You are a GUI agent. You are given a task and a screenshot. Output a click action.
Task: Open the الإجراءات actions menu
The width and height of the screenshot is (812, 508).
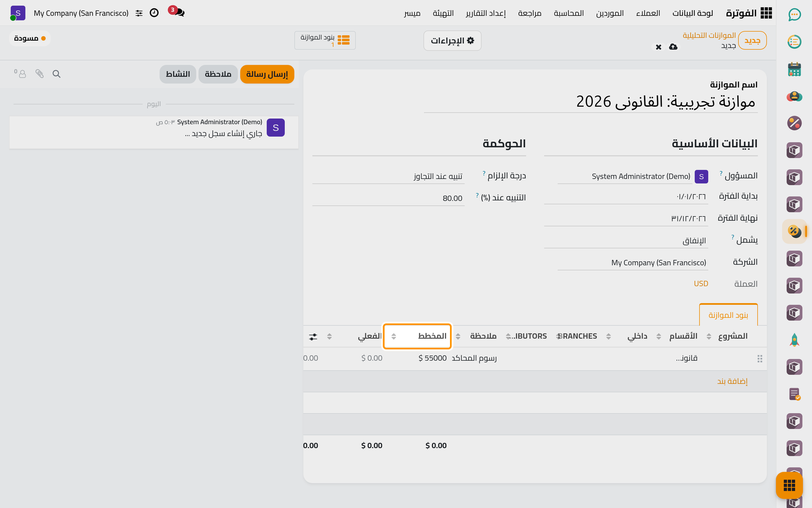(x=453, y=41)
